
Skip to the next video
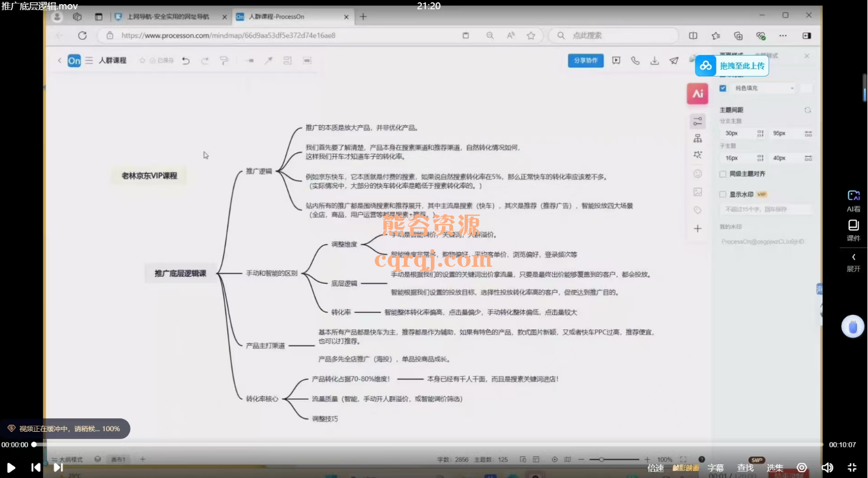[58, 467]
